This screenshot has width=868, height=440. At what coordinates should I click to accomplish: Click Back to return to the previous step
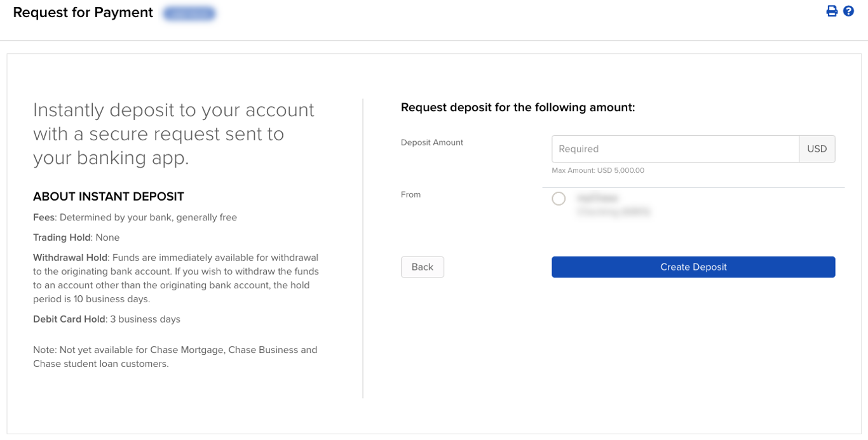tap(422, 267)
